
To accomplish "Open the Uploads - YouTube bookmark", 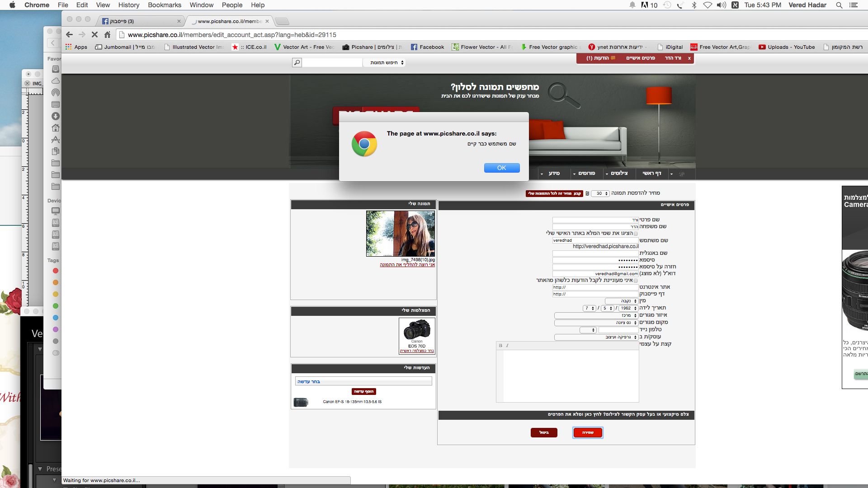I will [x=786, y=47].
